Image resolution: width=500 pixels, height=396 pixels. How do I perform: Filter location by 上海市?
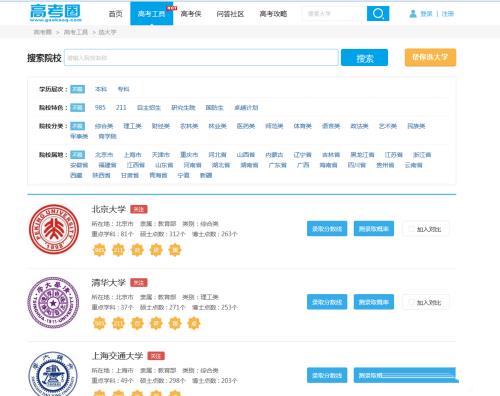coord(133,155)
